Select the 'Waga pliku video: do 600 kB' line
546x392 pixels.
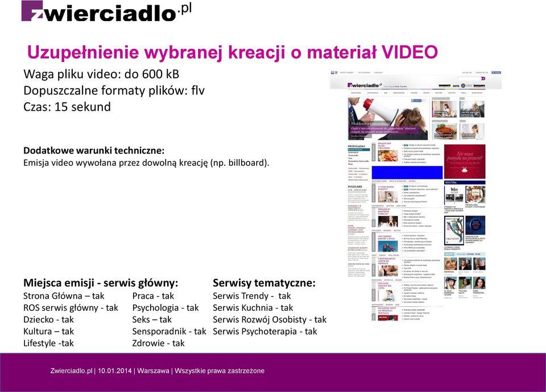point(101,74)
